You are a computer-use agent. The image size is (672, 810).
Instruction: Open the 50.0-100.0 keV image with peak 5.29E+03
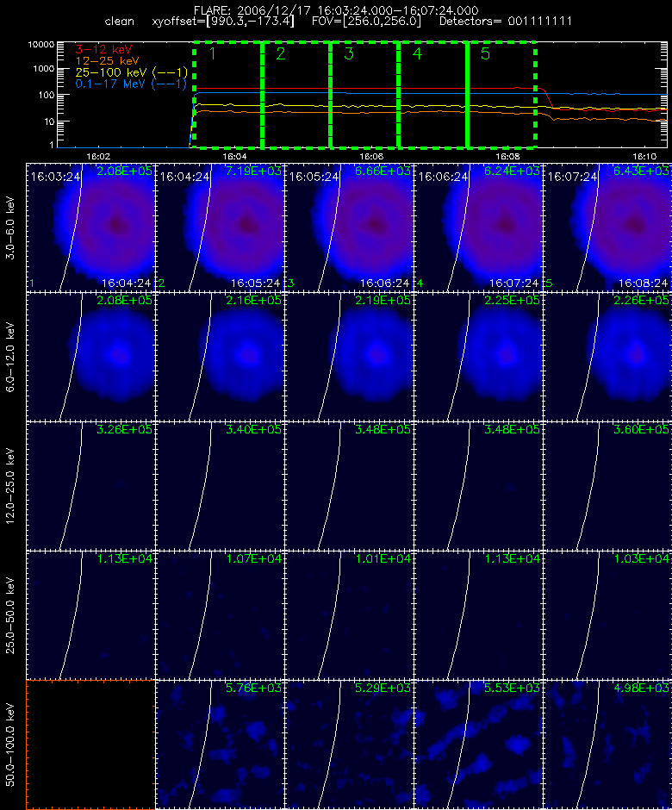point(349,745)
